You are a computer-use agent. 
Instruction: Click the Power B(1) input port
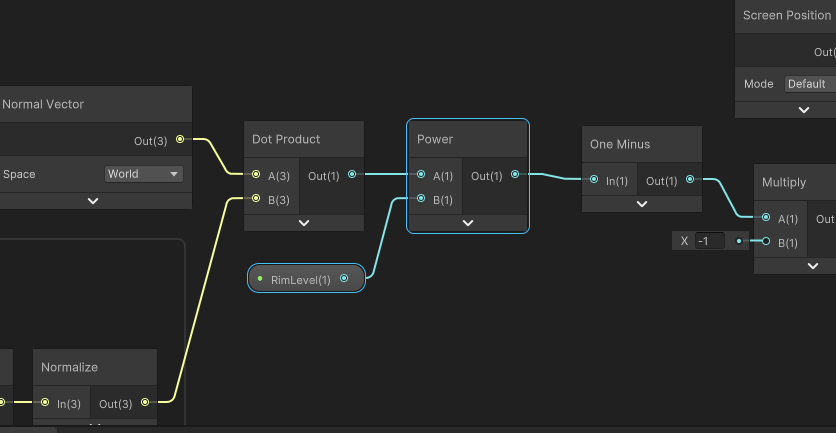click(x=421, y=198)
